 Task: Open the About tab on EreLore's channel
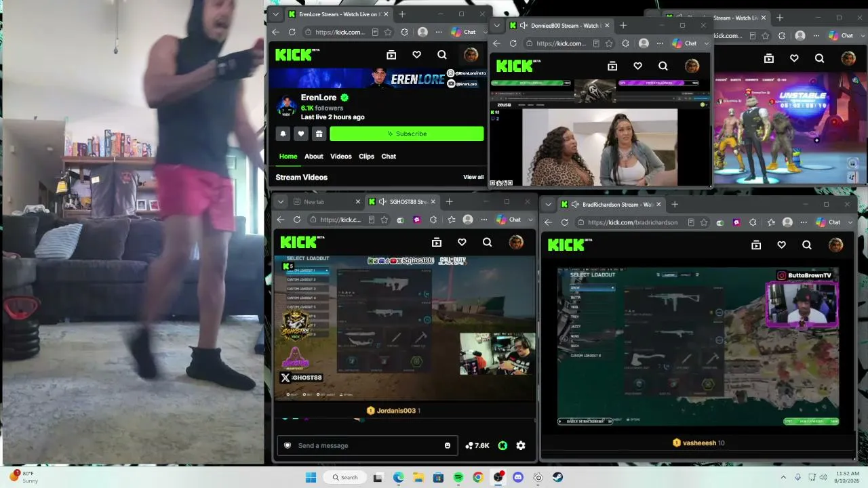[x=314, y=157]
